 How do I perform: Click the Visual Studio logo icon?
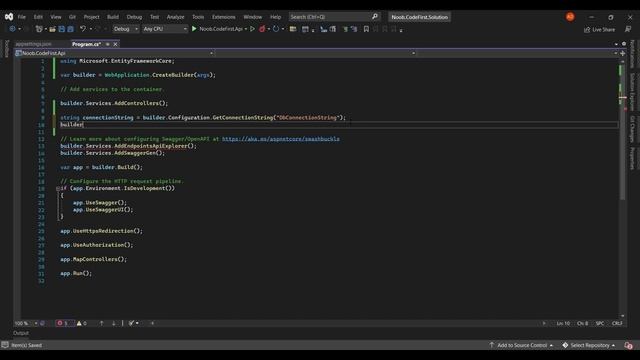(9, 17)
